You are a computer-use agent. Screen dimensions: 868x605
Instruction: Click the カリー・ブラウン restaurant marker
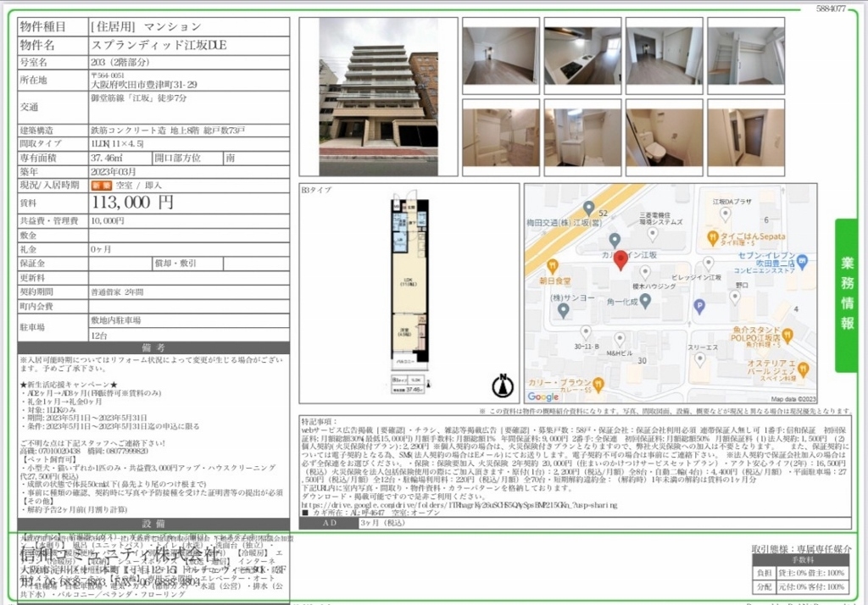598,384
